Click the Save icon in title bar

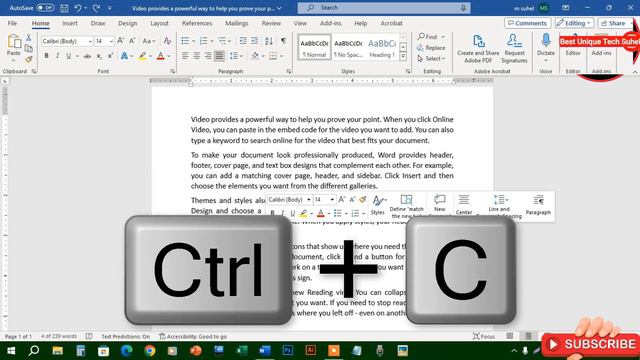coord(64,8)
